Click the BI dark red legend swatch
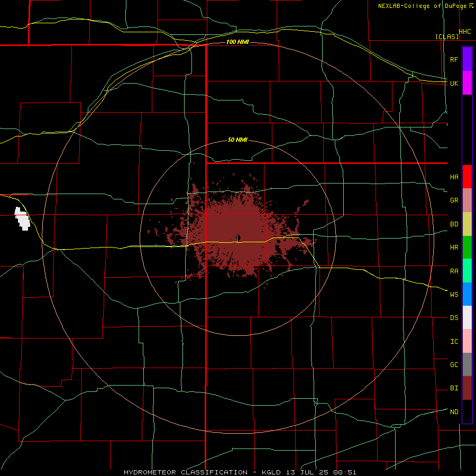 coord(467,388)
